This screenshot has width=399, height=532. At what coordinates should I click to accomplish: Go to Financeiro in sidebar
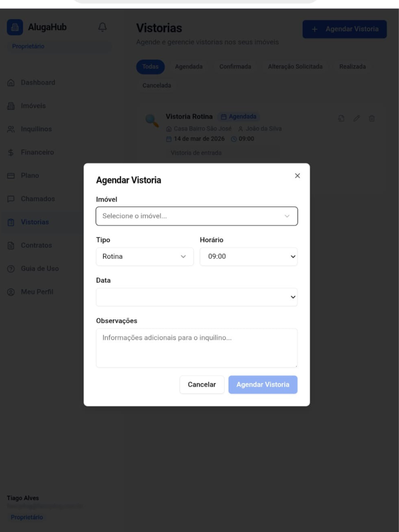(x=37, y=153)
